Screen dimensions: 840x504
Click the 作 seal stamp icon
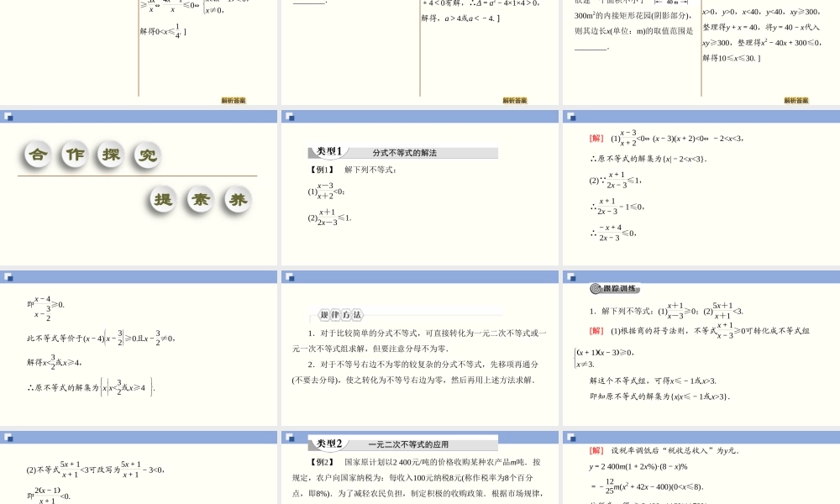pos(73,154)
